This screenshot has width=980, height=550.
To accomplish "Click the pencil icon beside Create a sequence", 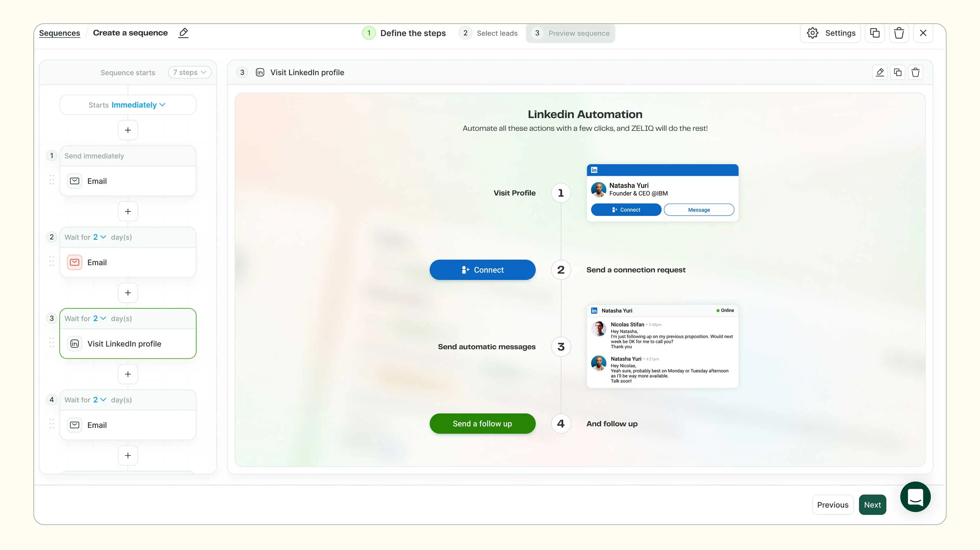I will [x=183, y=33].
